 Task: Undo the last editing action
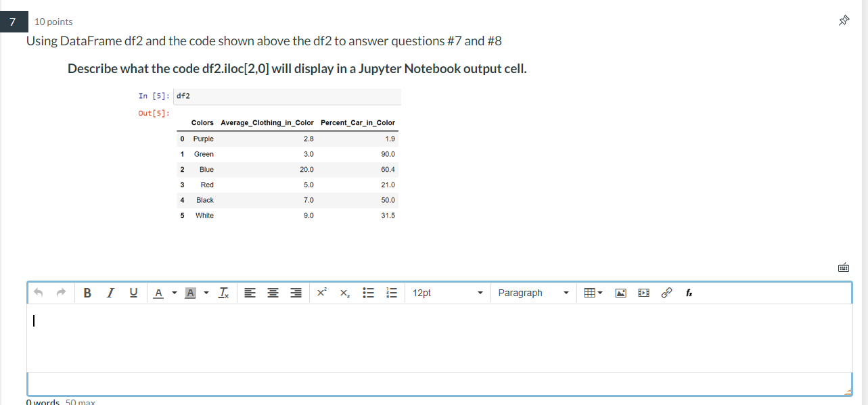pyautogui.click(x=39, y=292)
